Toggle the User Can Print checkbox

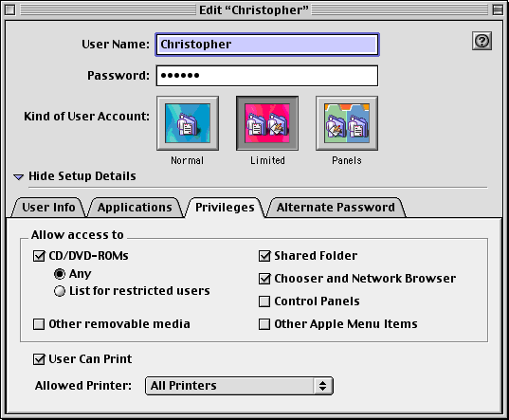pos(39,359)
